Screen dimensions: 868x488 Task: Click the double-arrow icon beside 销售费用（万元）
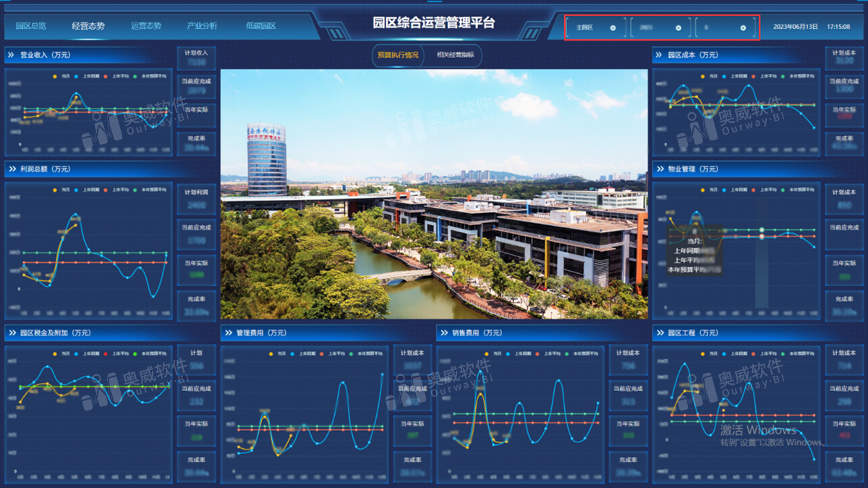point(443,333)
